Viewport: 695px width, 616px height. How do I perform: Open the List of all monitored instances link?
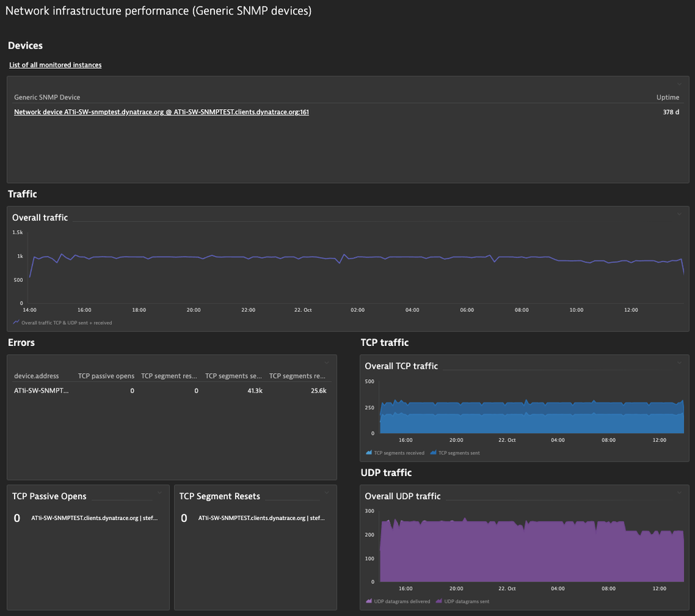[x=55, y=65]
